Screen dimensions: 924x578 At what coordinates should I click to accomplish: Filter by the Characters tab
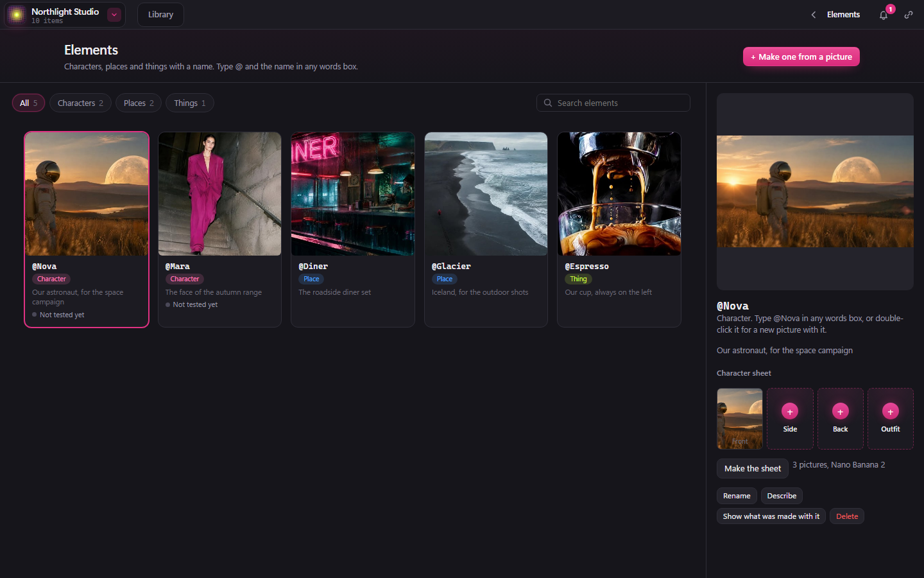pos(80,103)
